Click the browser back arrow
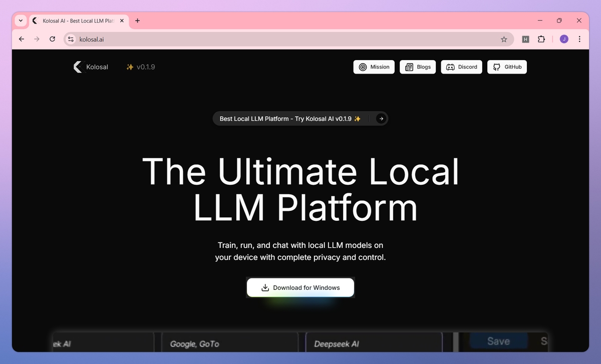 pyautogui.click(x=21, y=39)
